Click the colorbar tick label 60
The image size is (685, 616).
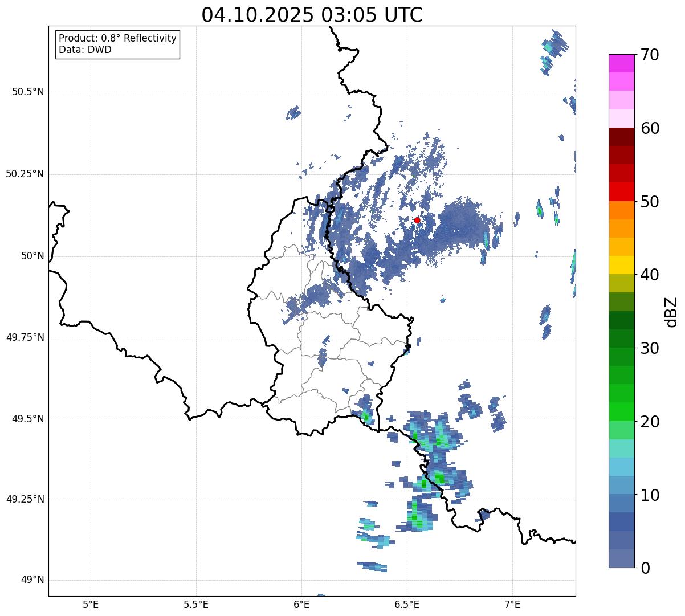(650, 128)
